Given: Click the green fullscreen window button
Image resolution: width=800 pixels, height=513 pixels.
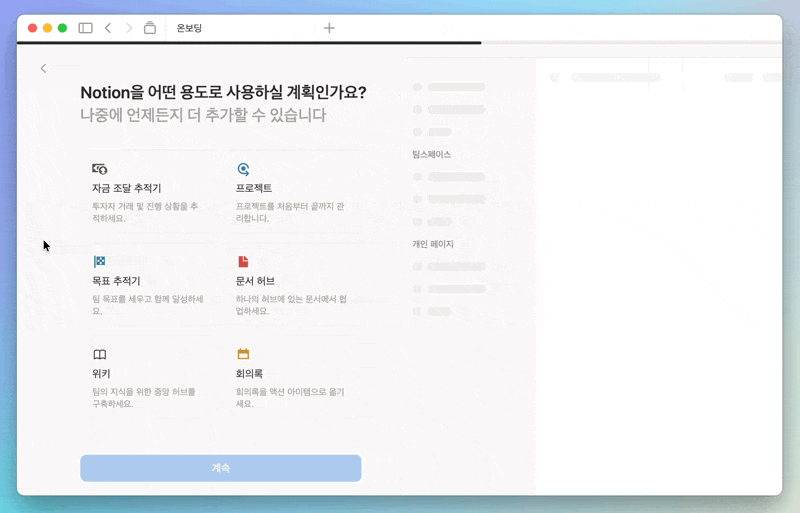Looking at the screenshot, I should click(x=62, y=28).
